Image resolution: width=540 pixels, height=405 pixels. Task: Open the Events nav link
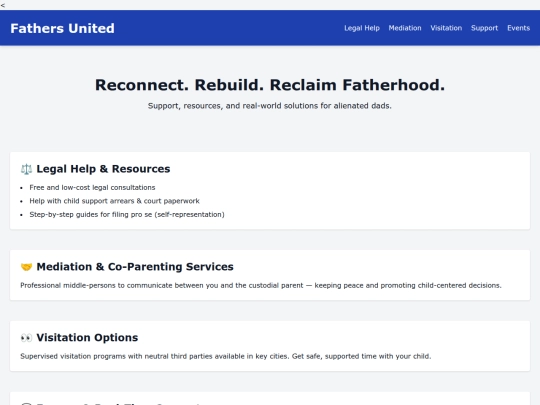click(x=518, y=28)
